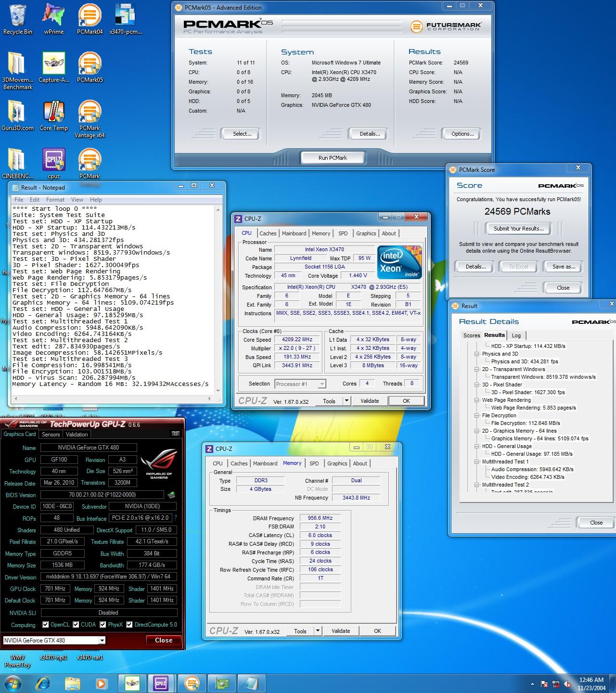Show hidden system tray icons arrow
616x693 pixels.
[532, 683]
